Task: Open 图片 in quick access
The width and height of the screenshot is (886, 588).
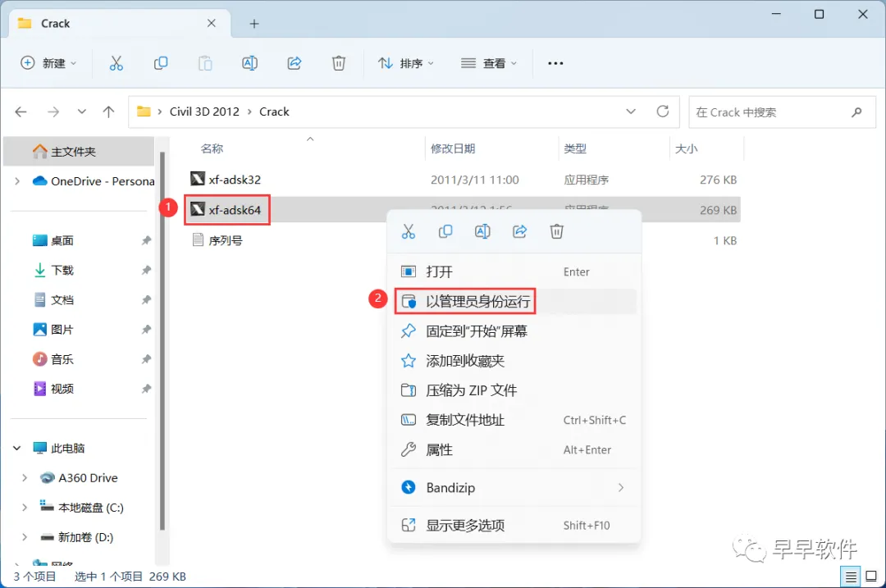Action: [62, 330]
